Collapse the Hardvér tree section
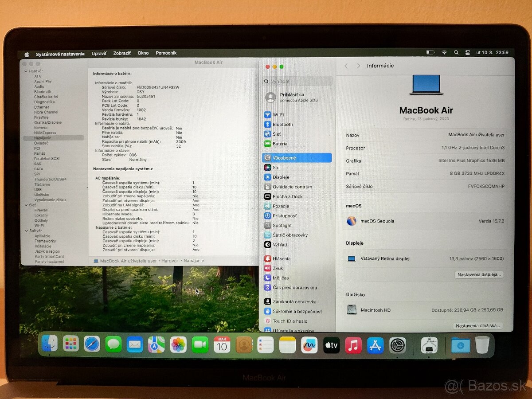Screen dimensions: 532x399 (x=27, y=70)
